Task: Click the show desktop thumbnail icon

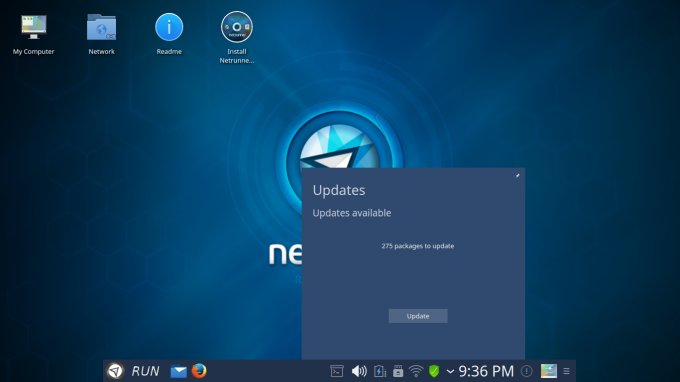Action: 549,371
